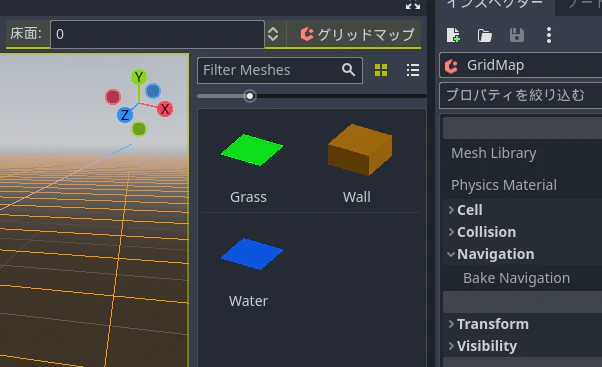Click the プロパティを絞り込む filter field
602x367 pixels.
click(x=521, y=95)
